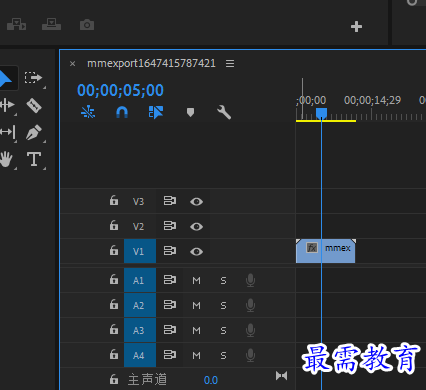426x390 pixels.
Task: Select the Pen tool
Action: pos(34,133)
